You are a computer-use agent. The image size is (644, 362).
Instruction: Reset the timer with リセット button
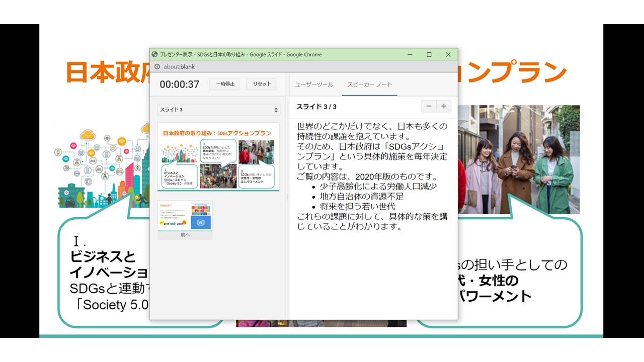[x=262, y=84]
